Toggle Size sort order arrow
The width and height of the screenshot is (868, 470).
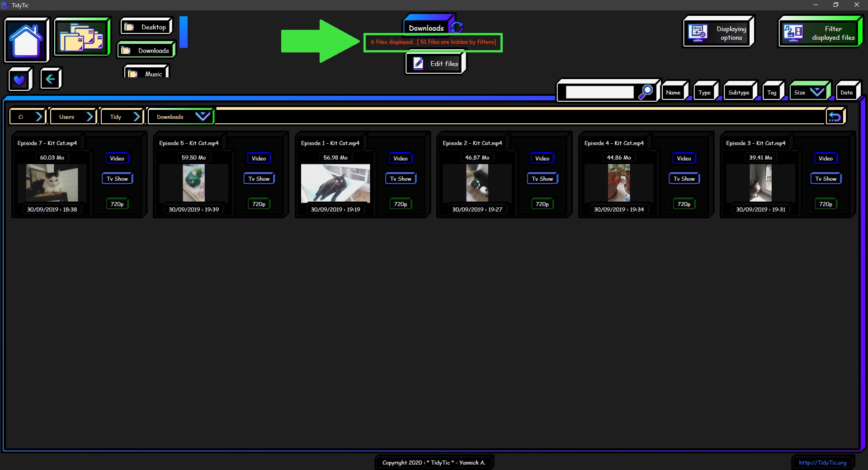point(817,92)
